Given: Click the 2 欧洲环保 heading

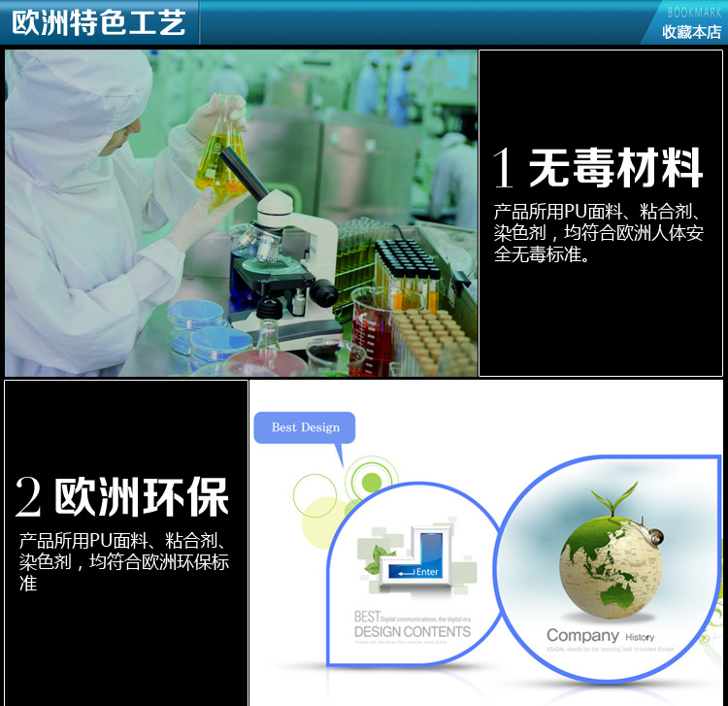Looking at the screenshot, I should click(121, 496).
